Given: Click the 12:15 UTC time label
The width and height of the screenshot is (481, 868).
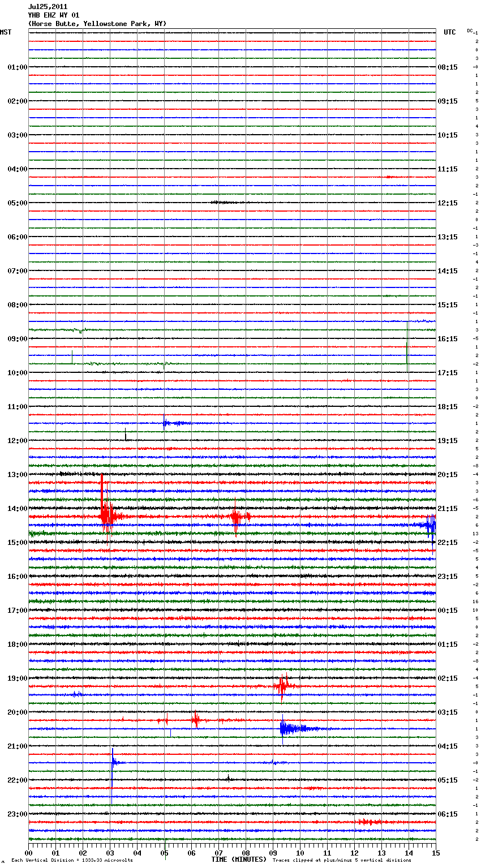Looking at the screenshot, I should [x=448, y=203].
